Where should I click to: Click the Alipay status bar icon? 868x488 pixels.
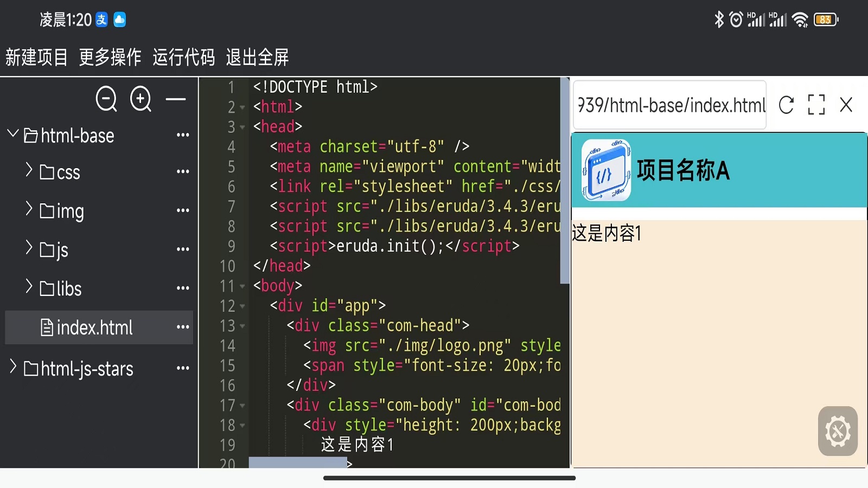101,20
